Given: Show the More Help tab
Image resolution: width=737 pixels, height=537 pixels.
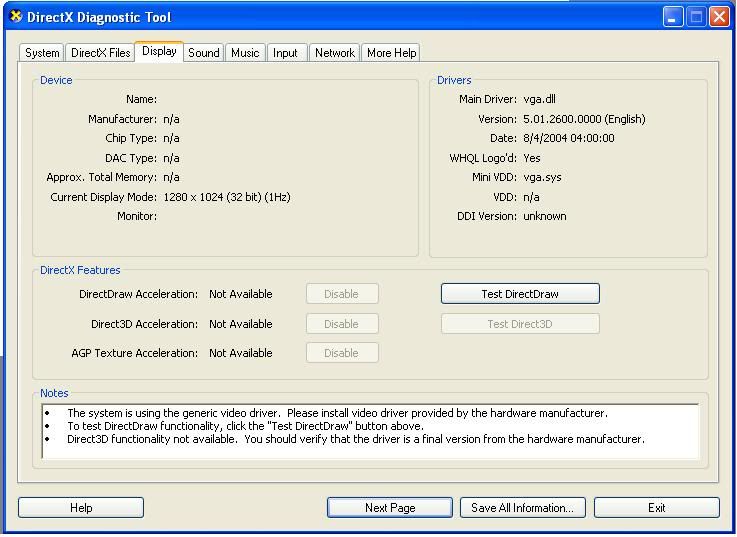Looking at the screenshot, I should pyautogui.click(x=391, y=53).
